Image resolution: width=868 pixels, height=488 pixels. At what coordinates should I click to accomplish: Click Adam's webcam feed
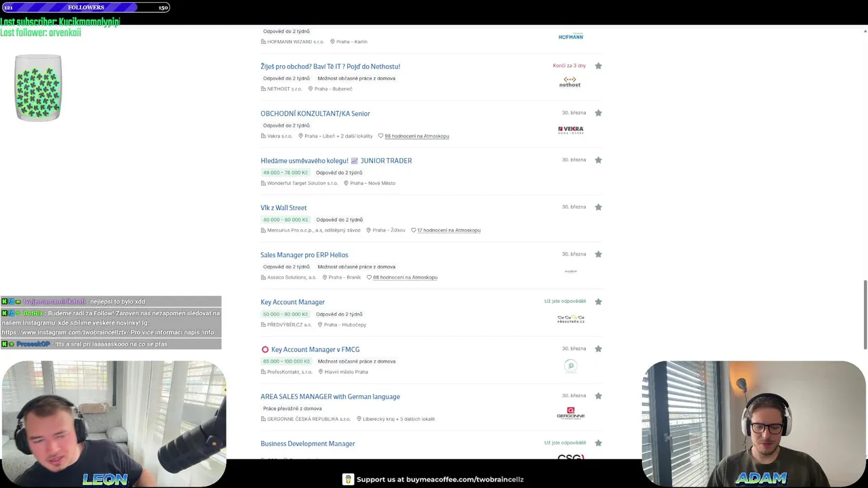[x=753, y=423]
